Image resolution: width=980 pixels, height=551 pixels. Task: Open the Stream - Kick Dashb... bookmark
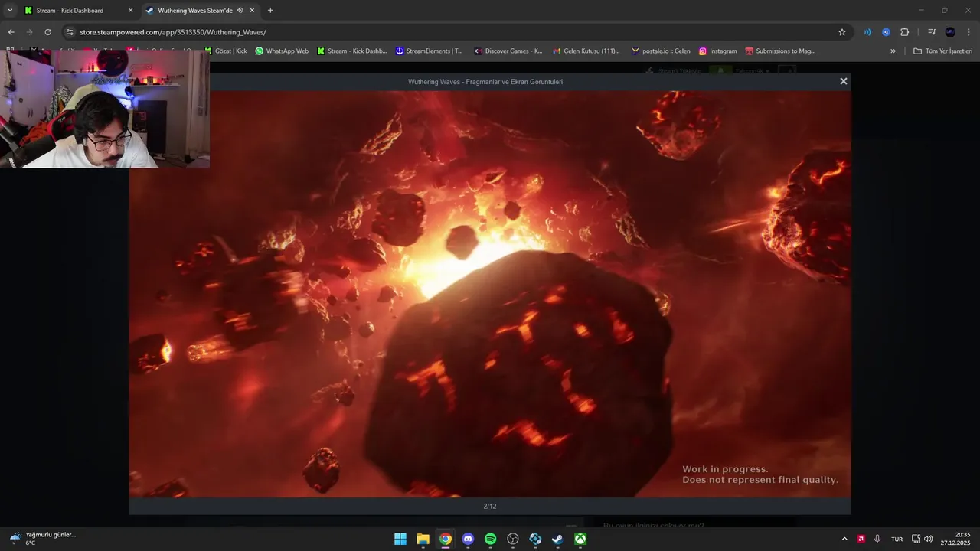click(x=351, y=51)
